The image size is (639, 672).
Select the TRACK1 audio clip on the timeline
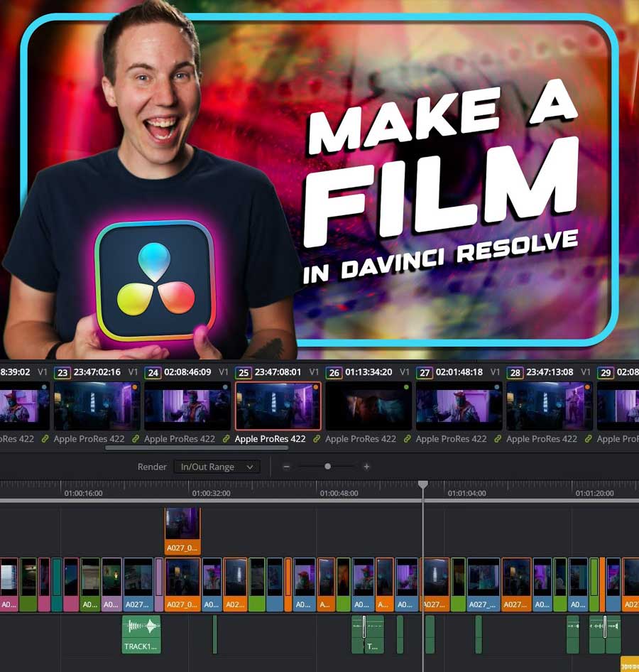(x=141, y=634)
